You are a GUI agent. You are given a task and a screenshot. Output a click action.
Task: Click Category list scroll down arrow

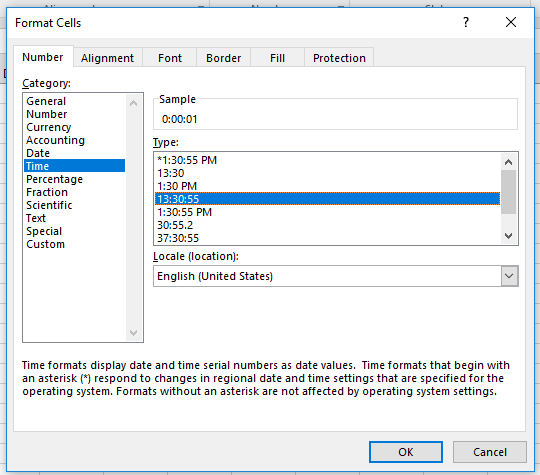click(134, 333)
